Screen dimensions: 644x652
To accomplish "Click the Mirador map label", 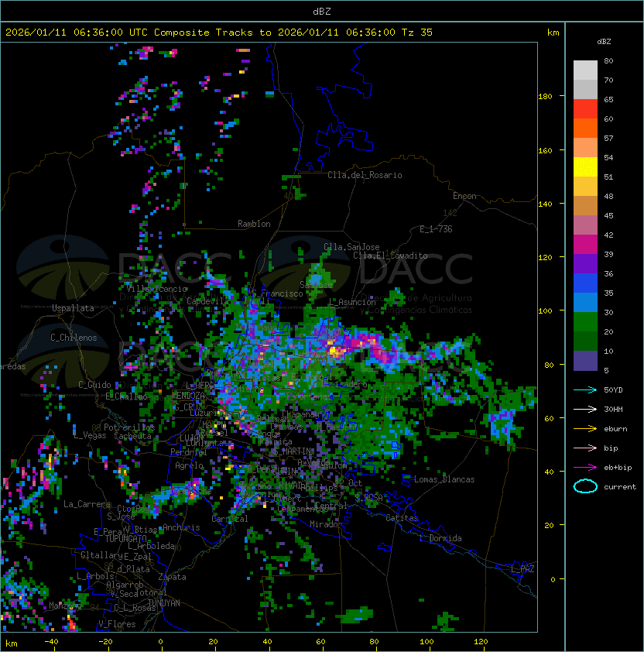I will pos(326,524).
